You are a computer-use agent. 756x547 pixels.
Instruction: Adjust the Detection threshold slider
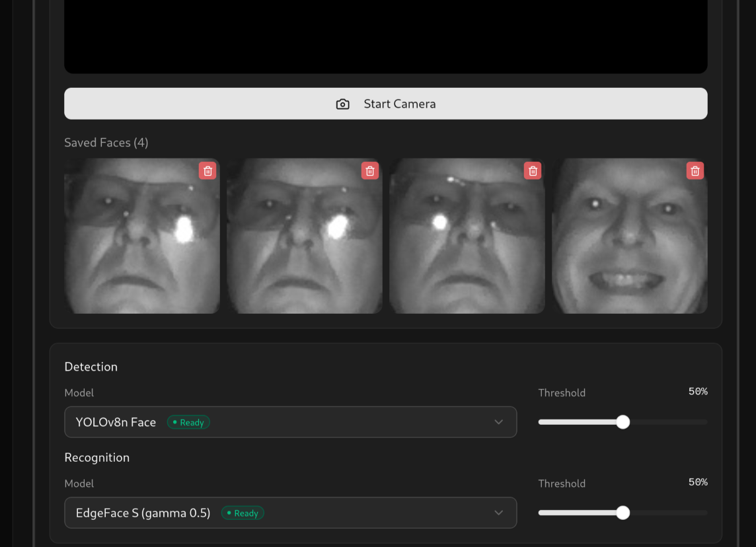623,422
